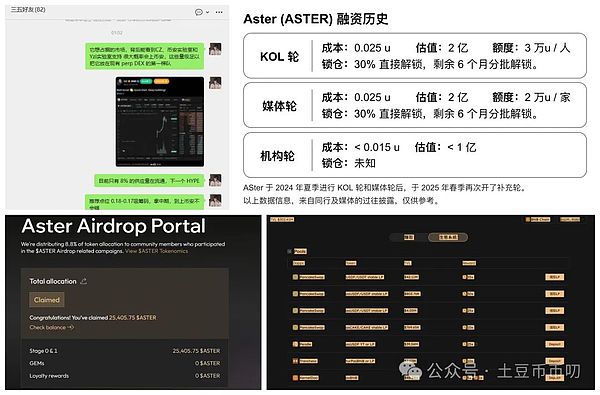Expand the dropdown arrow beside the chat bubble icon
The width and height of the screenshot is (600, 395).
click(207, 12)
